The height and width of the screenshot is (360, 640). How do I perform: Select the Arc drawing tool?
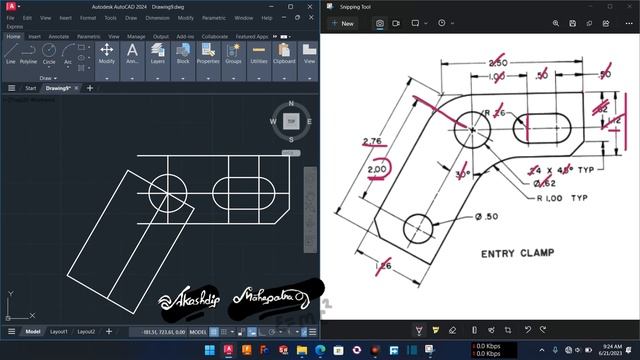(68, 53)
